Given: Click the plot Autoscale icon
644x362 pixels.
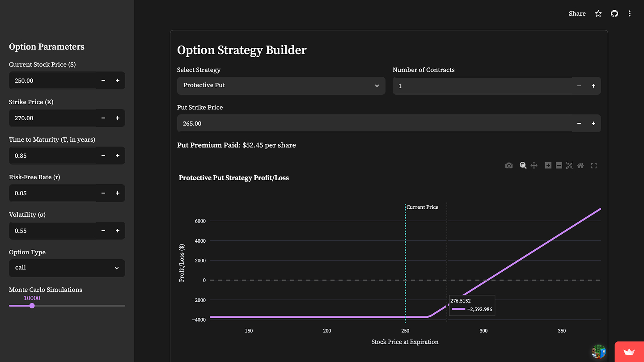Looking at the screenshot, I should point(570,165).
